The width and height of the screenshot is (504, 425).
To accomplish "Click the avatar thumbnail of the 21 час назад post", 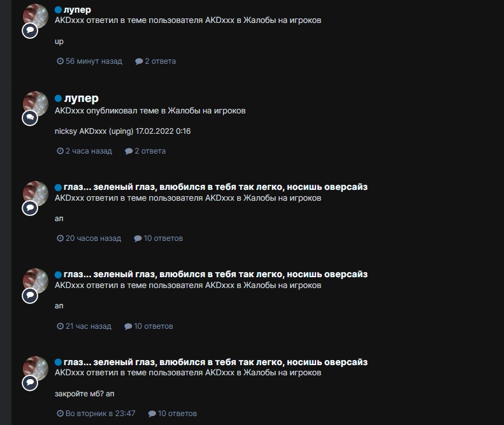I will click(35, 280).
